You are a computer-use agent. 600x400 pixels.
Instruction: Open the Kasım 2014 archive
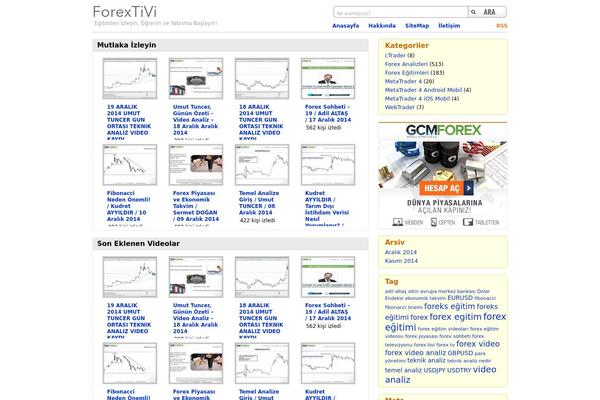pyautogui.click(x=401, y=261)
